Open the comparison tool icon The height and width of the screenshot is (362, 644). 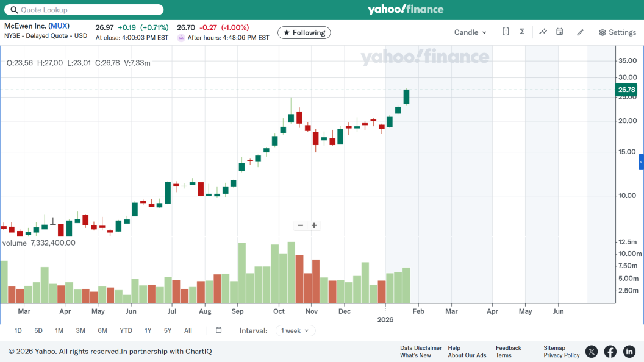(506, 32)
